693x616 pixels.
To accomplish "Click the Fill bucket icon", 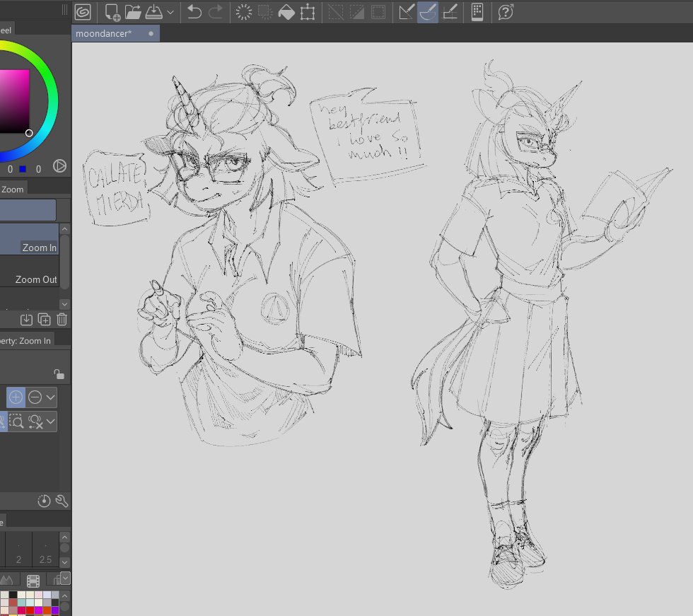I will [286, 12].
